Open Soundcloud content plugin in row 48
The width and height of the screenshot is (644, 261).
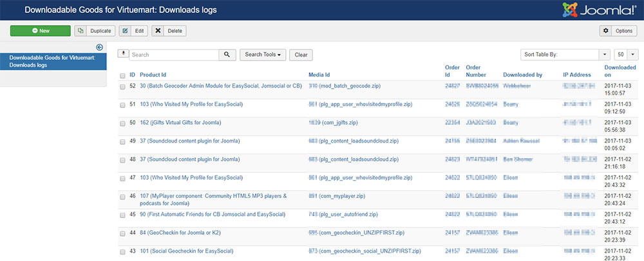click(x=190, y=159)
